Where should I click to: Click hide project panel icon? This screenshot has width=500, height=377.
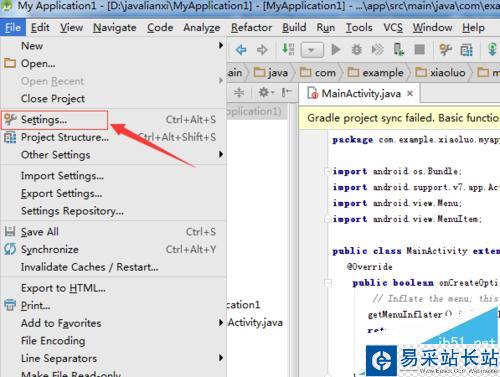point(286,92)
